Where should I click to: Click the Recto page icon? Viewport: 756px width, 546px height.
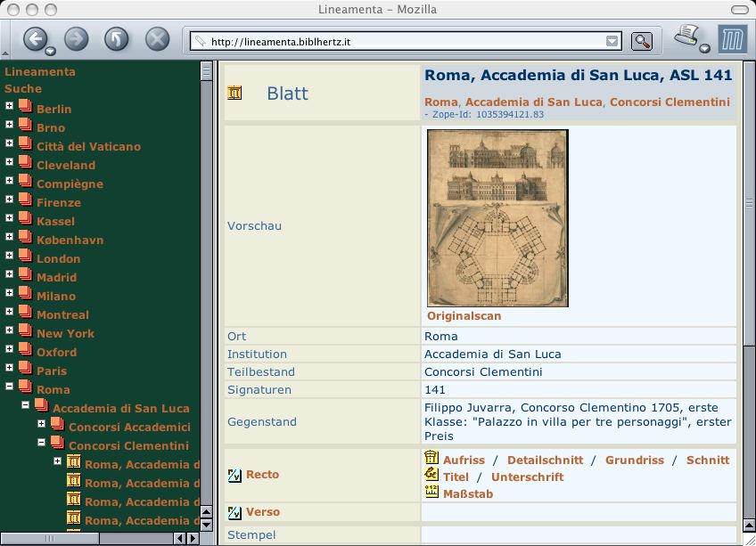tap(235, 475)
